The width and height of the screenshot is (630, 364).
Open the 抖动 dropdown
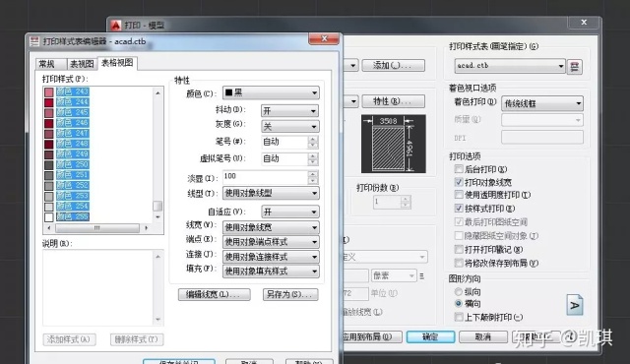click(289, 111)
